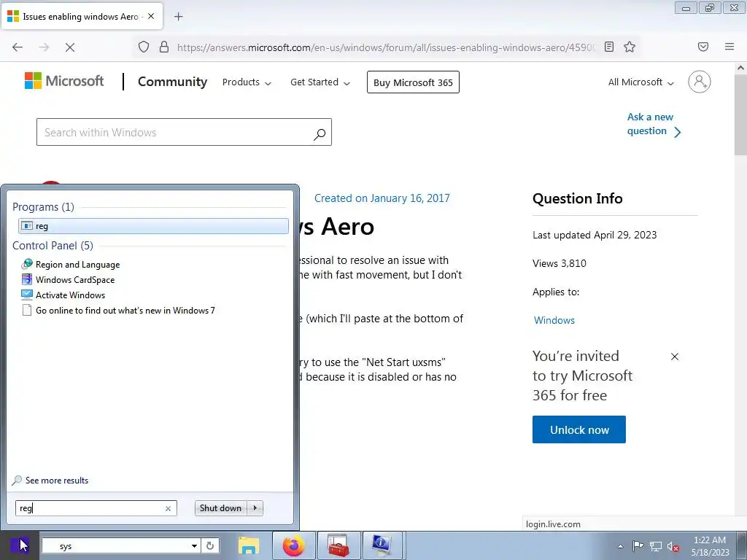The width and height of the screenshot is (747, 560).
Task: Show hidden system tray icons
Action: 620,547
